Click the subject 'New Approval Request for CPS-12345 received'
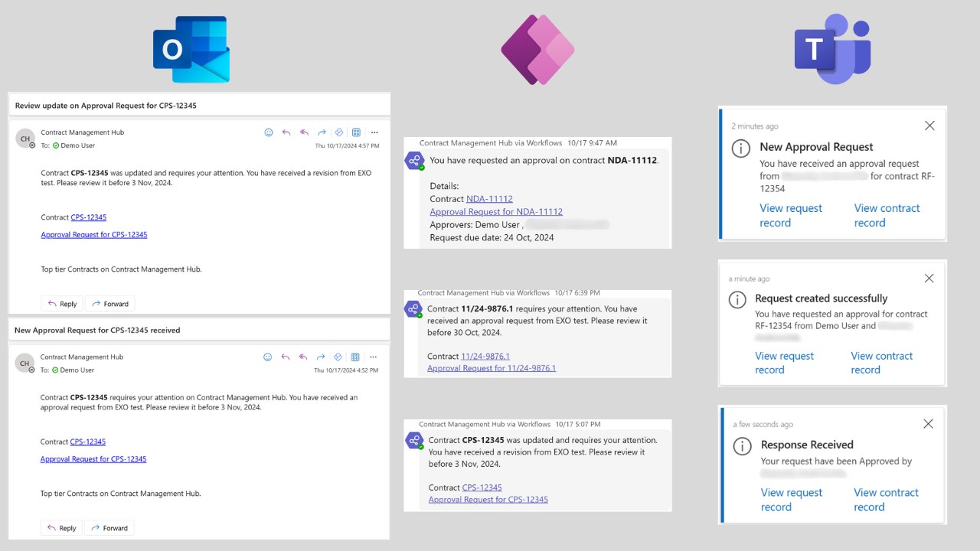The width and height of the screenshot is (980, 551). point(97,330)
